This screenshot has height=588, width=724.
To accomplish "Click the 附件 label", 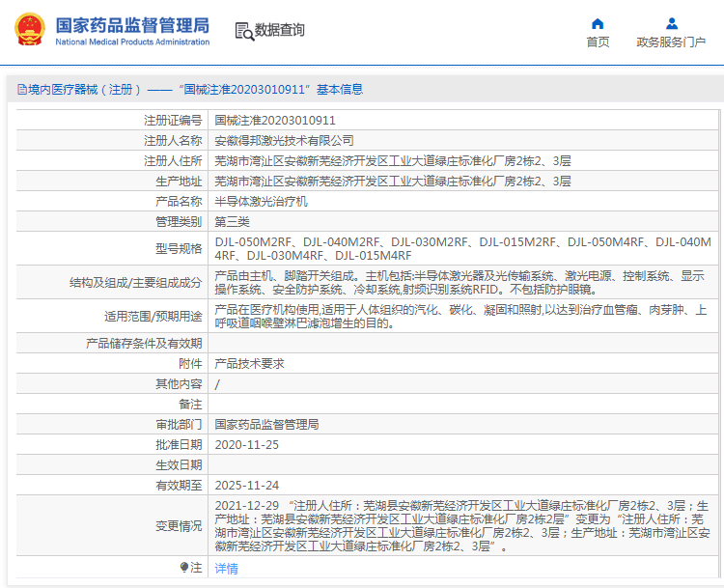I will (190, 363).
